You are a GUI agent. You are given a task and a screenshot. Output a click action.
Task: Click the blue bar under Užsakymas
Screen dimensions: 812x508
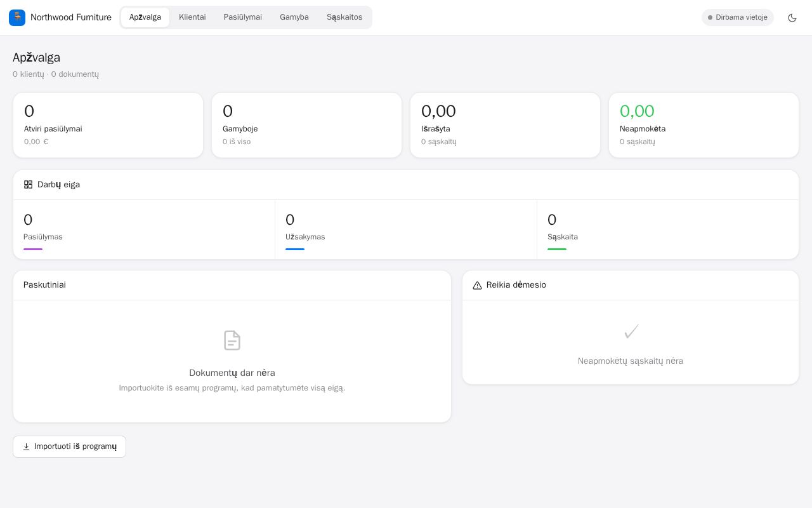tap(295, 249)
